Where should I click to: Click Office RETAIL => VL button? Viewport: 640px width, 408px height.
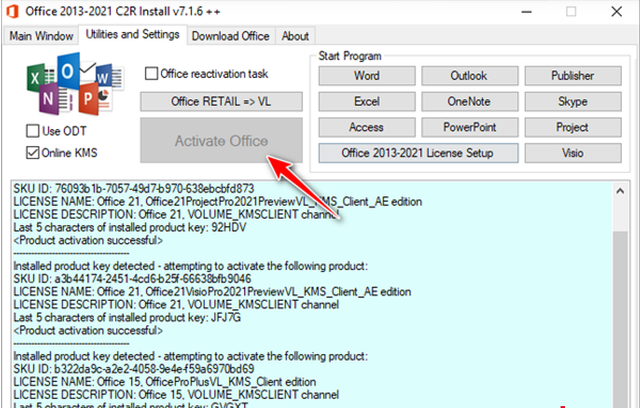point(220,102)
